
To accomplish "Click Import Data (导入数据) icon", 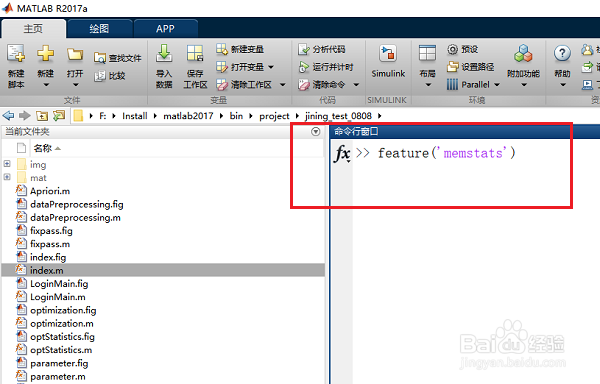I will click(164, 54).
